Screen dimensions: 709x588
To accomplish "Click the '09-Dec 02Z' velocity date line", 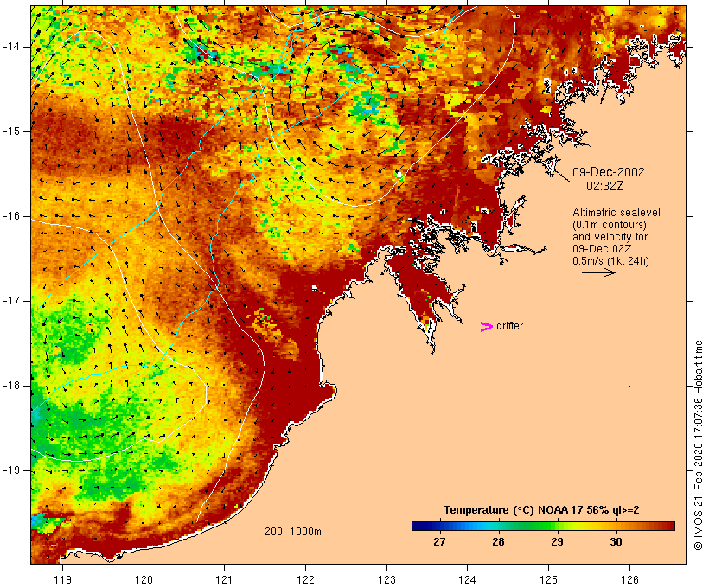I will click(x=602, y=249).
